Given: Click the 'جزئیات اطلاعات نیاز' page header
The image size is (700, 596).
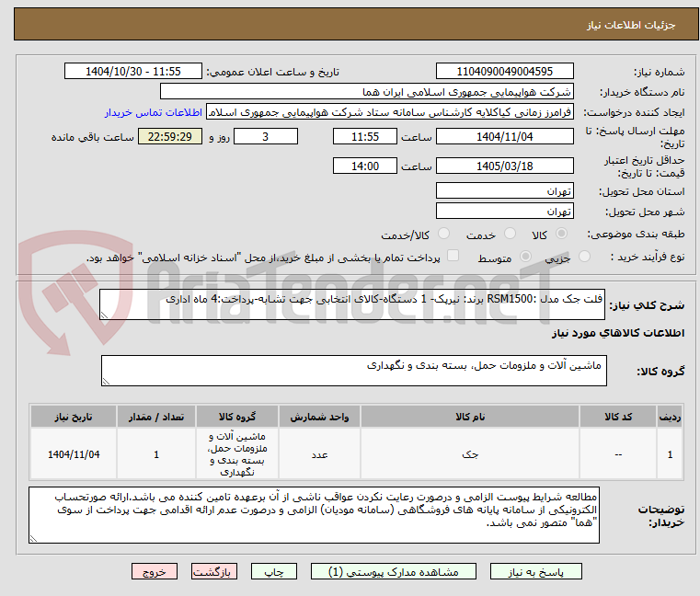Looking at the screenshot, I should click(631, 25).
